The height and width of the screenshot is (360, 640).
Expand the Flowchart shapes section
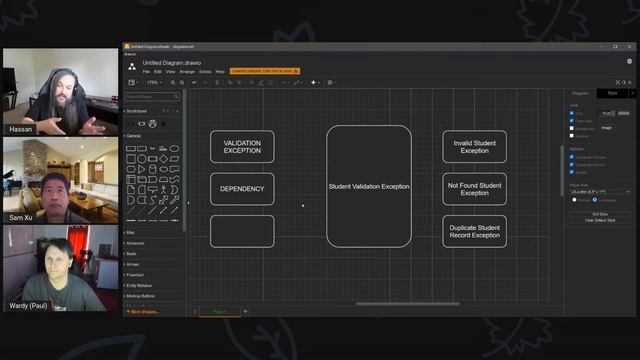[x=134, y=275]
